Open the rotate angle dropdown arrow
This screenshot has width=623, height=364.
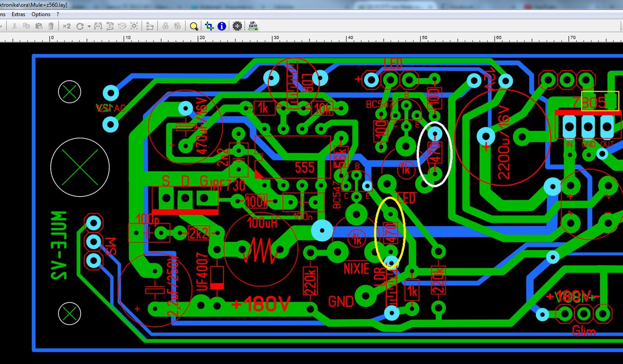(89, 26)
